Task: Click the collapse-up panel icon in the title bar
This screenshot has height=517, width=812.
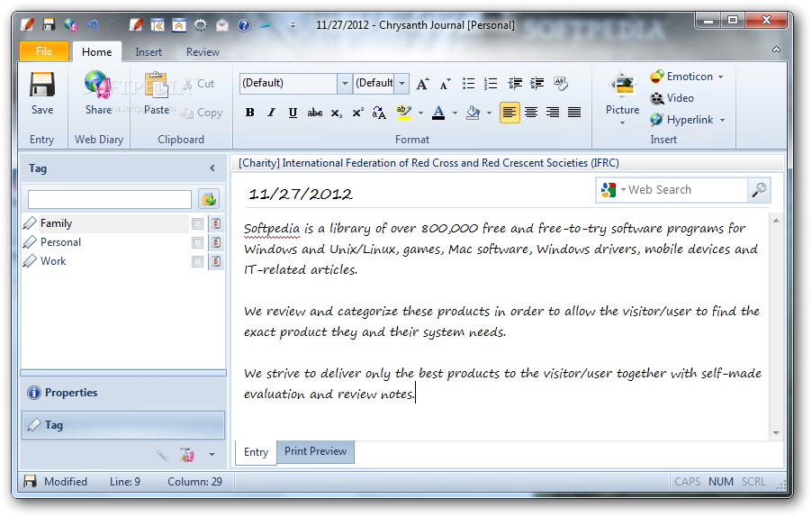Action: click(x=179, y=25)
